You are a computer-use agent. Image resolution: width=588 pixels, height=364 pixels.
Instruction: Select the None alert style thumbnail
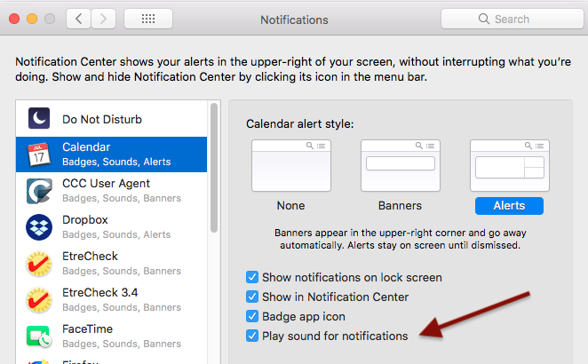(x=291, y=165)
